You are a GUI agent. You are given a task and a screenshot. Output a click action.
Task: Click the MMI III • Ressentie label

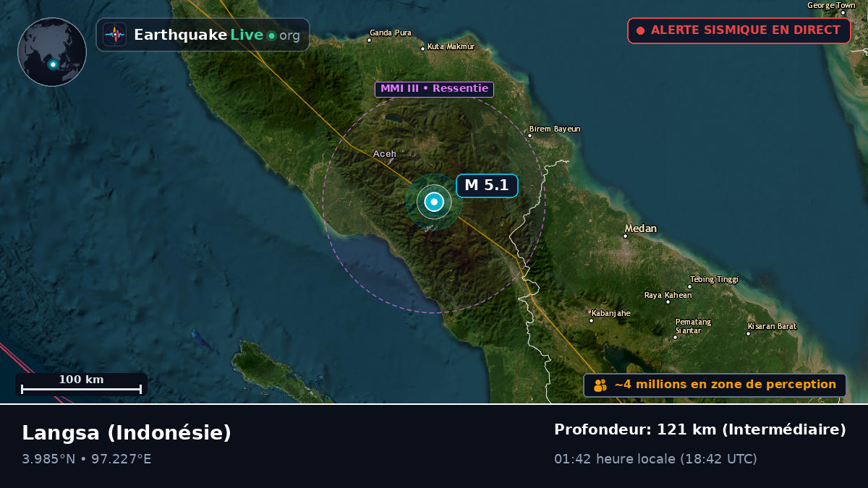pos(434,89)
